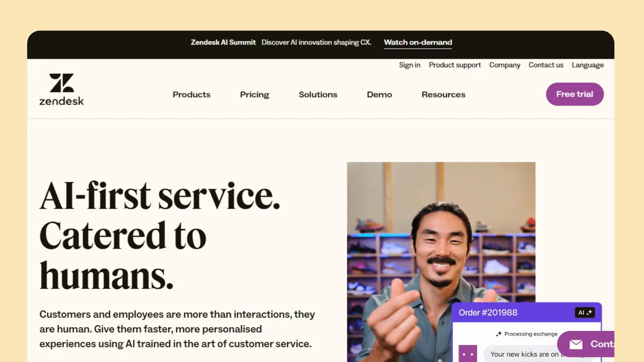The width and height of the screenshot is (644, 362).
Task: Open the Language selector
Action: point(588,65)
